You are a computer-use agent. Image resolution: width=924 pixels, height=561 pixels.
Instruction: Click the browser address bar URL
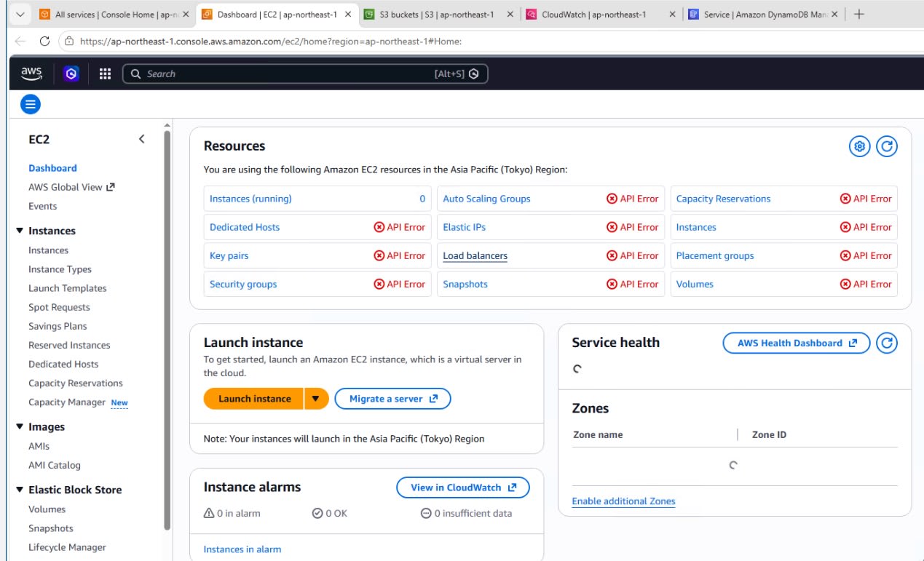coord(271,41)
